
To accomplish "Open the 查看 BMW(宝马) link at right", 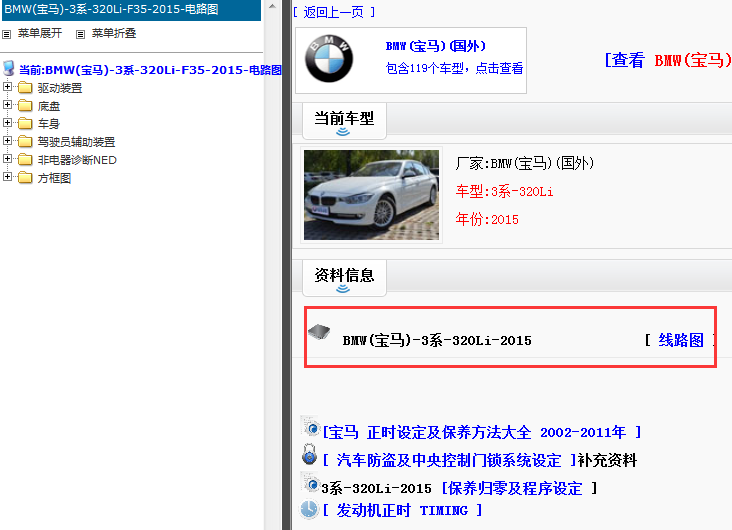I will (x=668, y=60).
